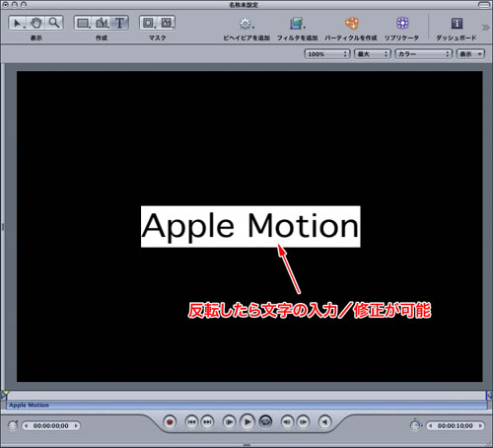Click the replicator icon

pos(402,23)
